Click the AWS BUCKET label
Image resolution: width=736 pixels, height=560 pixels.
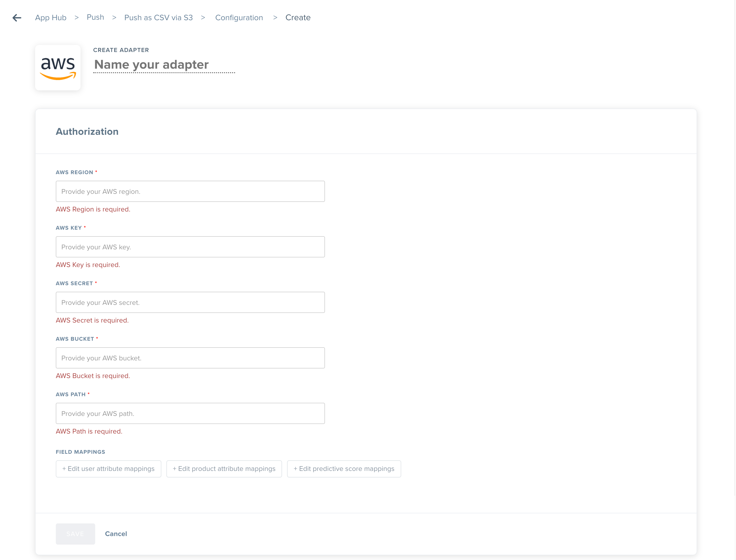75,339
